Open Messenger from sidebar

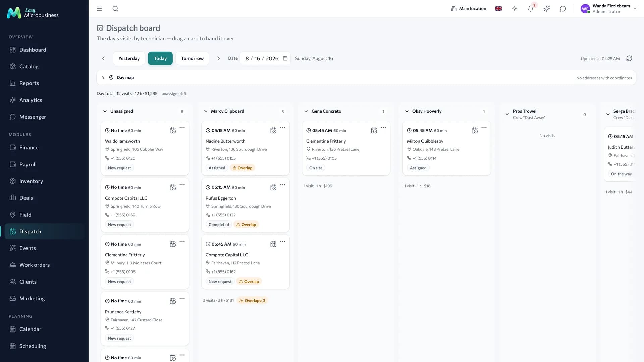click(44, 117)
